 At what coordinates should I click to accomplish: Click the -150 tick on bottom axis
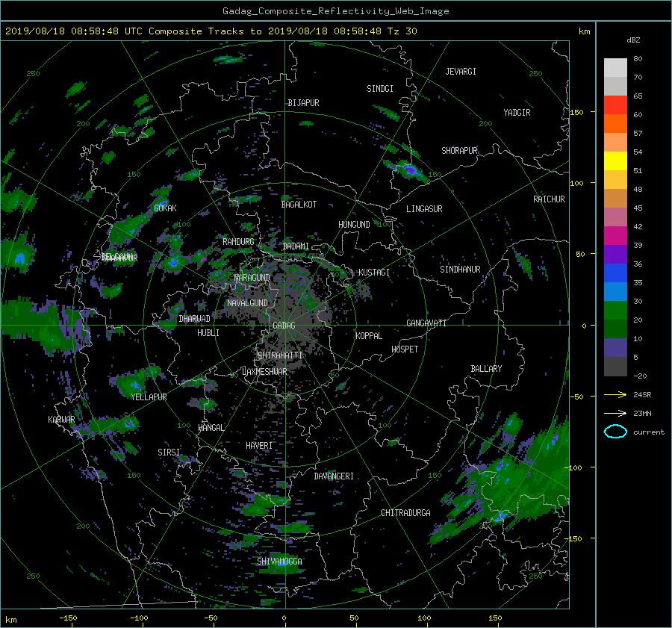(68, 618)
